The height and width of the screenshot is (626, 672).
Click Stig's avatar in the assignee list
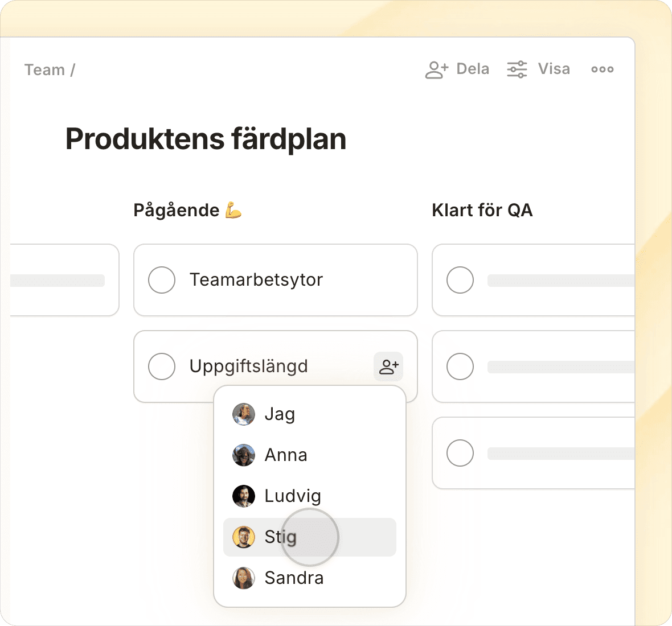tap(244, 537)
